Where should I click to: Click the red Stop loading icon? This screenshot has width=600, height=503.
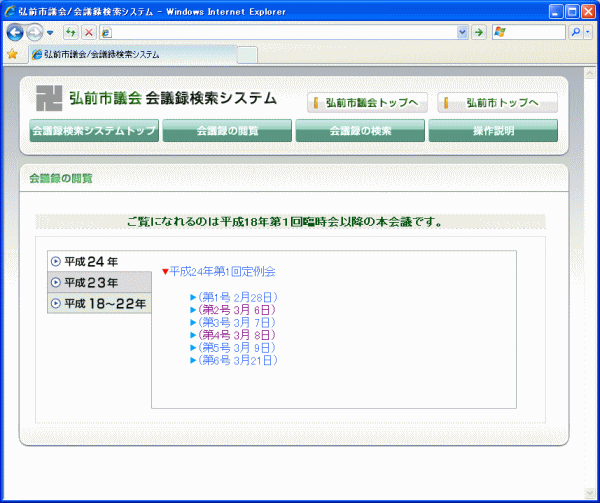coord(89,33)
